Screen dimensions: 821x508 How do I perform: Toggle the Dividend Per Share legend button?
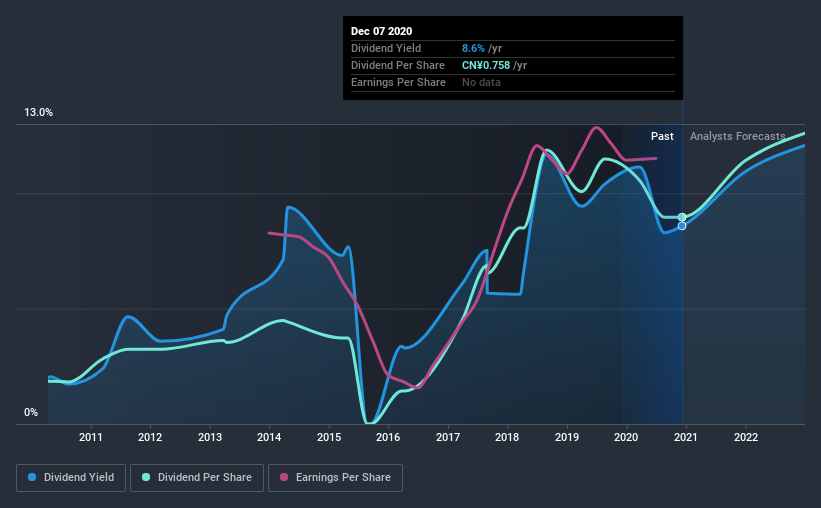197,478
